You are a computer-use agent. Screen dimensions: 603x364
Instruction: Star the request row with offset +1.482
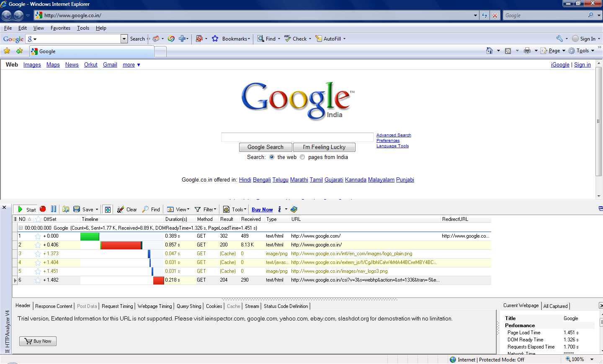pyautogui.click(x=38, y=280)
